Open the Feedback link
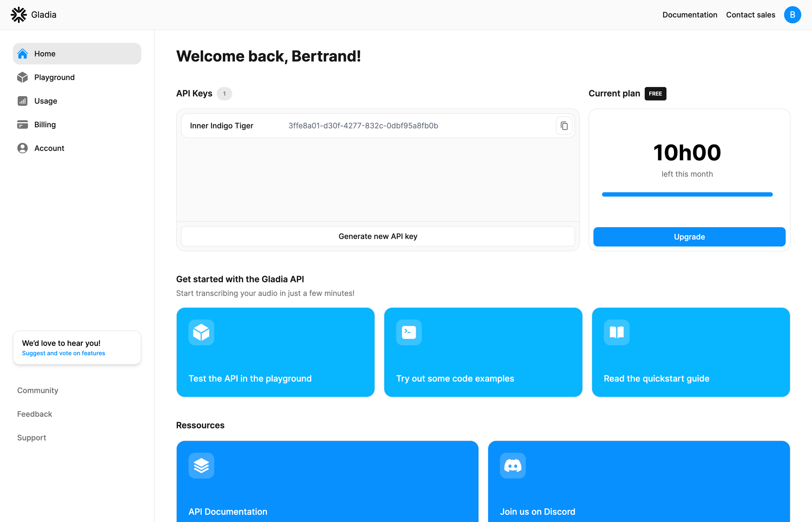 (35, 414)
